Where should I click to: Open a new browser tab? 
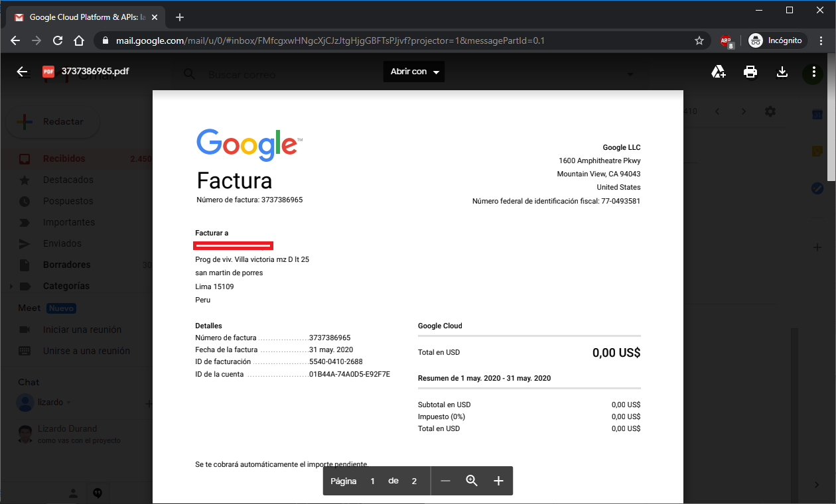point(179,17)
